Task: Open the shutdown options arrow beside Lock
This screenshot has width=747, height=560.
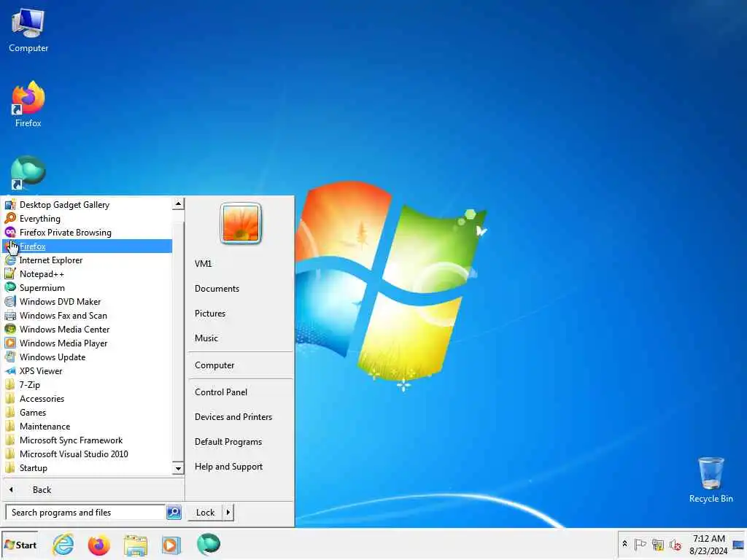Action: [x=228, y=513]
